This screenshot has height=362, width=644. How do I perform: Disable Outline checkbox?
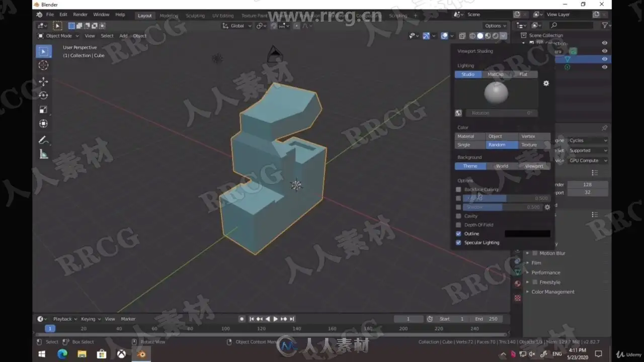[458, 234]
